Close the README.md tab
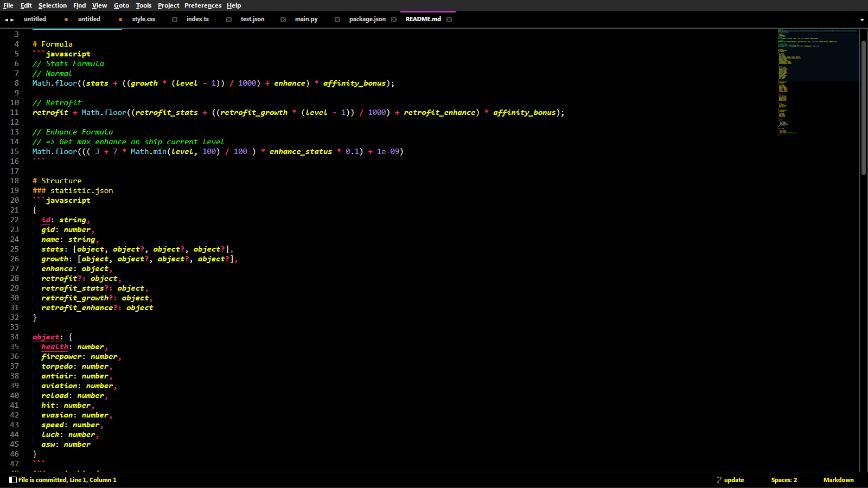 point(449,20)
